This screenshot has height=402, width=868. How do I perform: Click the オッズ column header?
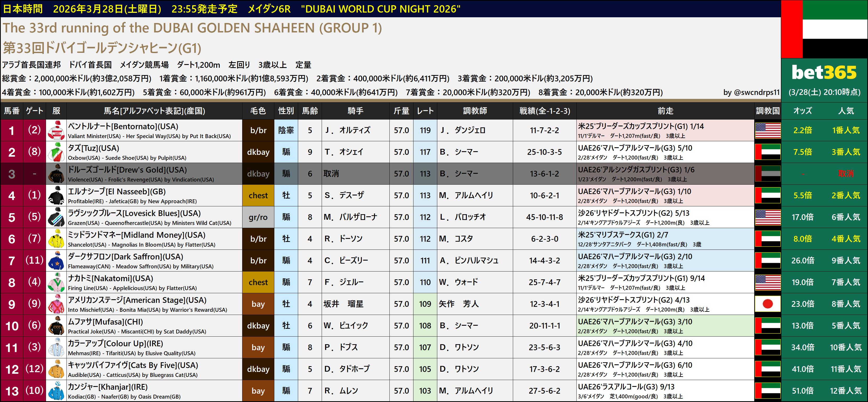click(x=803, y=111)
